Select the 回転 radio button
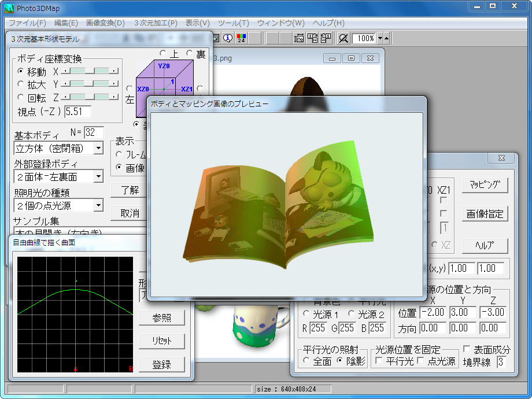Screen dimensions: 532x399 (21, 98)
